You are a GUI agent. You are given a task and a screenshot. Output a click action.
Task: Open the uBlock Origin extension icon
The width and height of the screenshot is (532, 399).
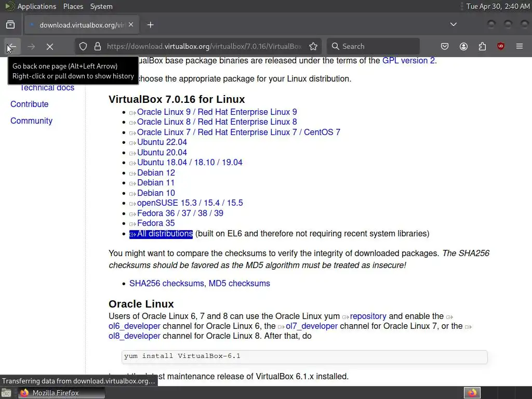[501, 46]
